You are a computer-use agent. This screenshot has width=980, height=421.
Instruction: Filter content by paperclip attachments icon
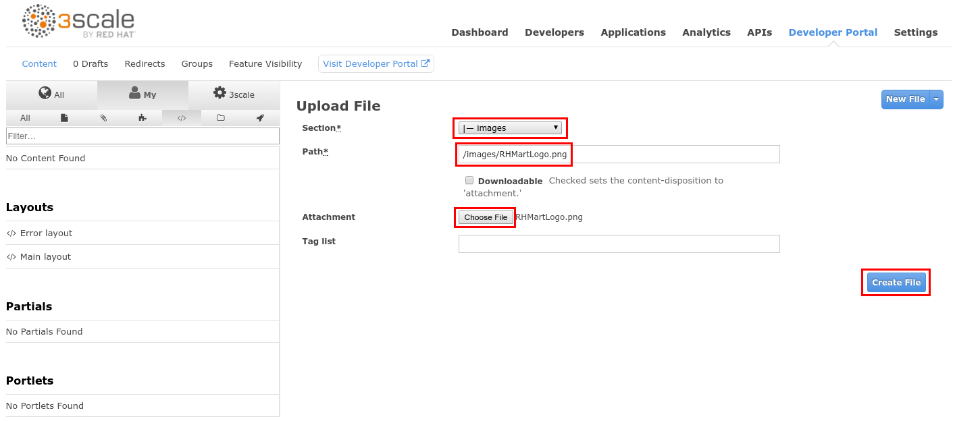pos(103,118)
